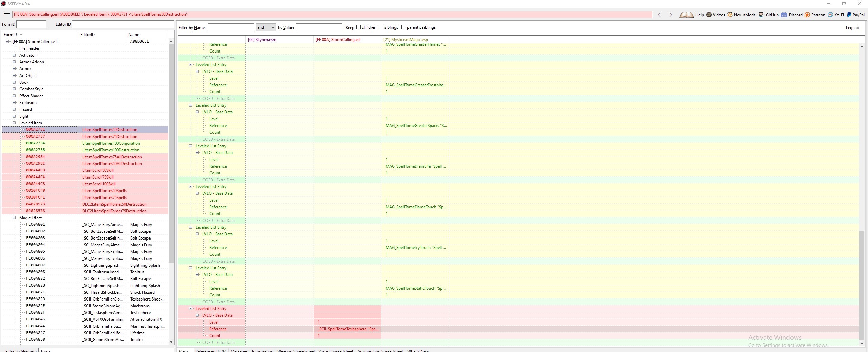This screenshot has width=868, height=352.
Task: Switch to the Referenced By (6) tab
Action: tap(211, 350)
